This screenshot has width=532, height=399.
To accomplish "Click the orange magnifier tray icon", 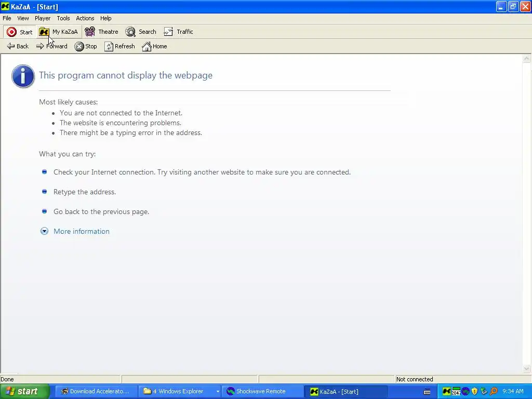I will pos(494,392).
